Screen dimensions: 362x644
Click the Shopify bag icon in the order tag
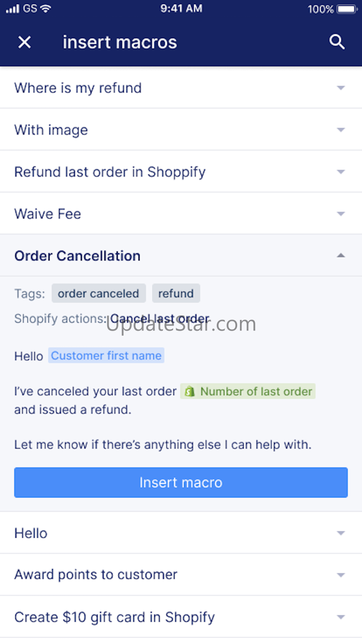pos(189,391)
